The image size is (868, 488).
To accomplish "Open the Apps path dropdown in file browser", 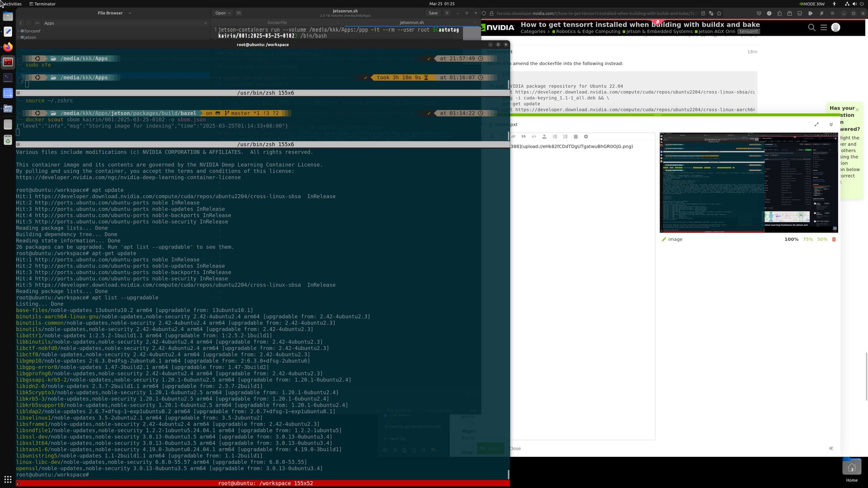I will (x=205, y=23).
